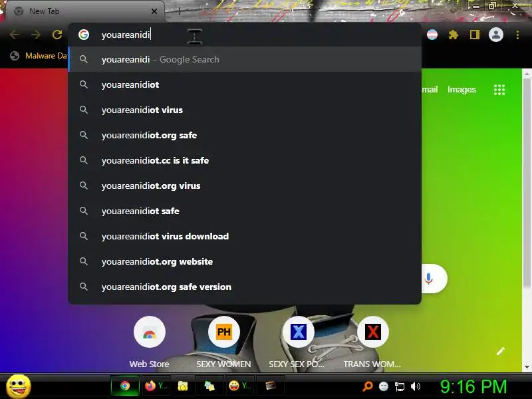This screenshot has height=399, width=532.
Task: Click the scrollbar down arrow
Action: click(x=527, y=367)
